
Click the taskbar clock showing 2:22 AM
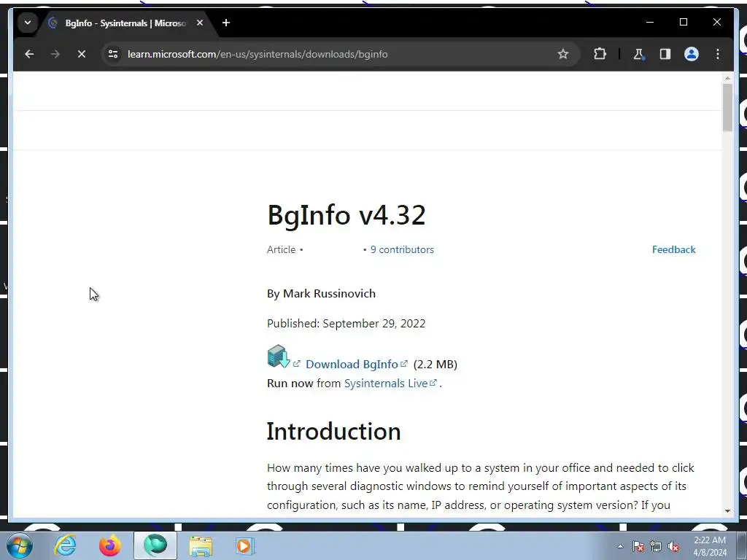click(x=710, y=546)
